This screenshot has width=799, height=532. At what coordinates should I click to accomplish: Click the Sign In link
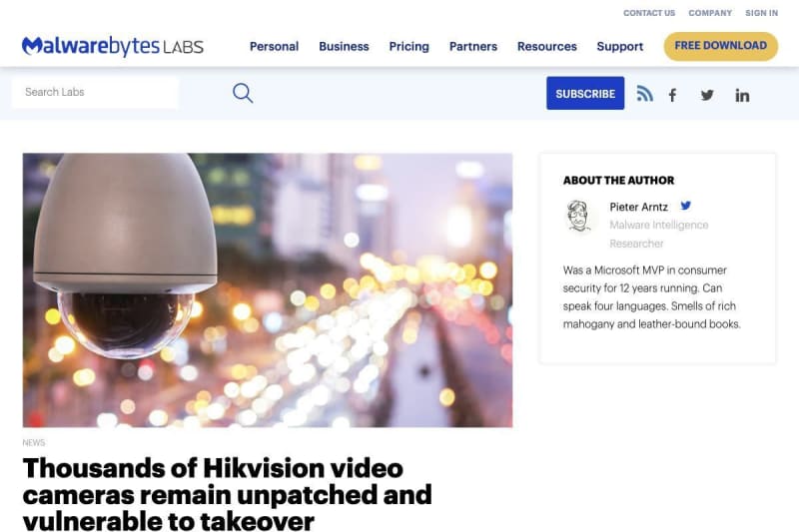pos(761,13)
